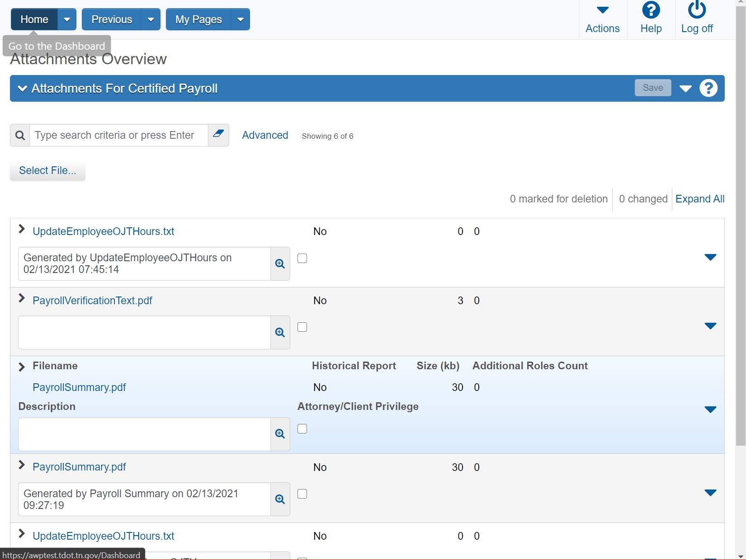Click the Previous button
The height and width of the screenshot is (560, 746).
coord(112,19)
